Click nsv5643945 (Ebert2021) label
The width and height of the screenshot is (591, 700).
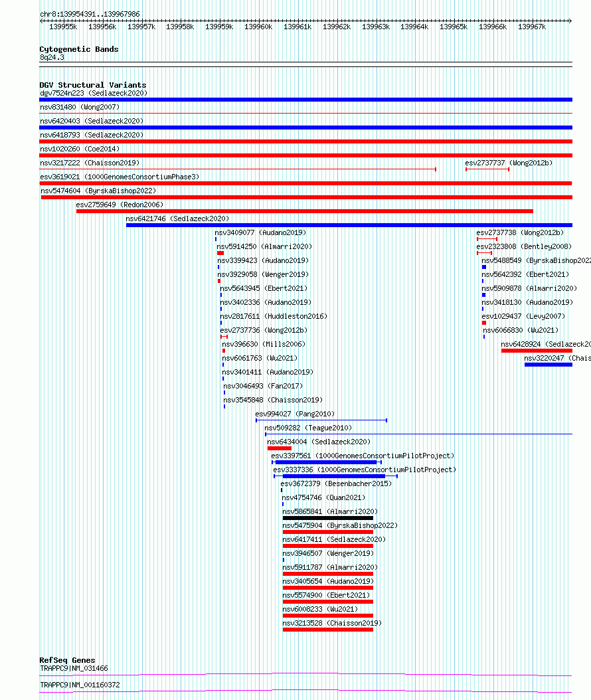click(264, 288)
